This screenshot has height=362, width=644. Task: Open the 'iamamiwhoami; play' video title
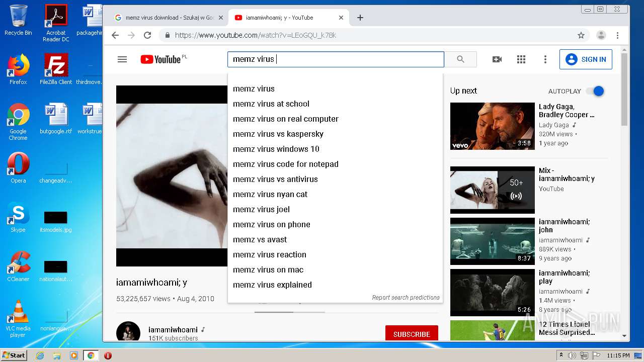tap(564, 277)
